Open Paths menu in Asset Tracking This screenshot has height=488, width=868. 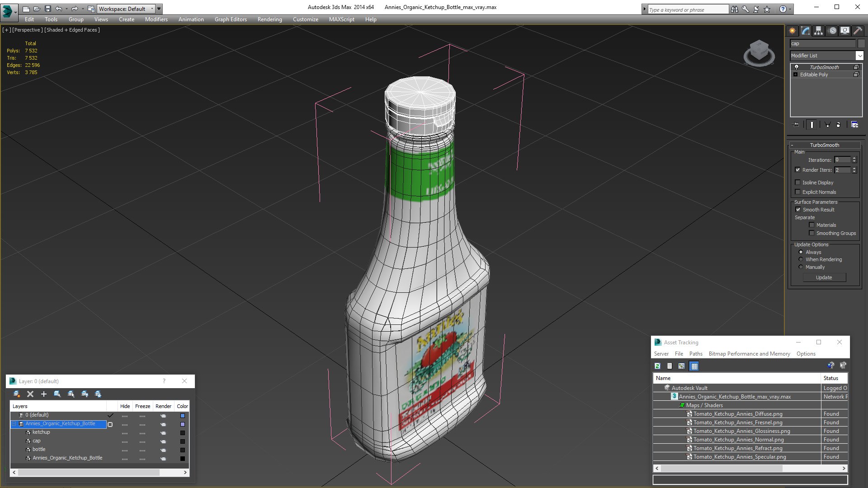coord(696,354)
